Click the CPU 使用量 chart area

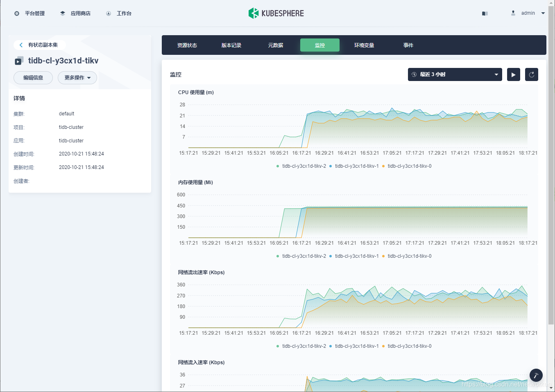click(x=358, y=126)
